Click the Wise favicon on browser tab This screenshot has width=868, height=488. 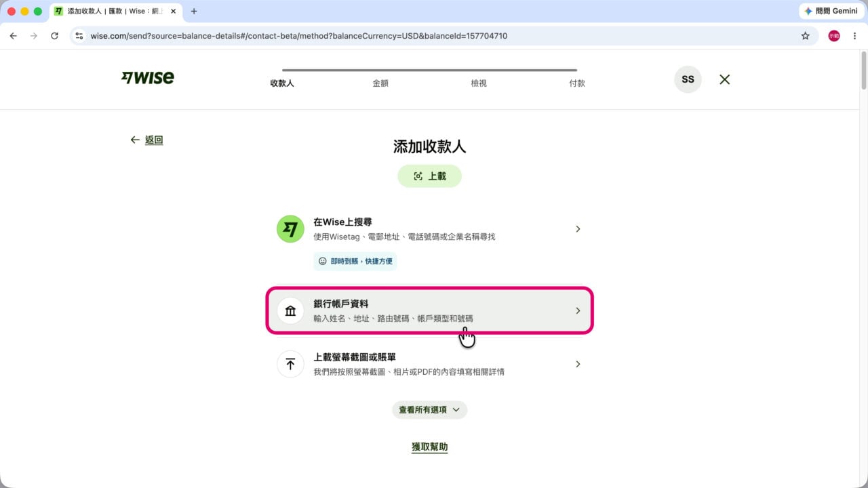[59, 12]
